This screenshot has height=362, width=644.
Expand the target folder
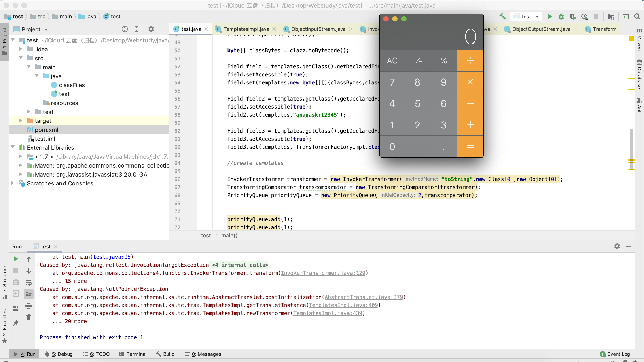point(21,121)
